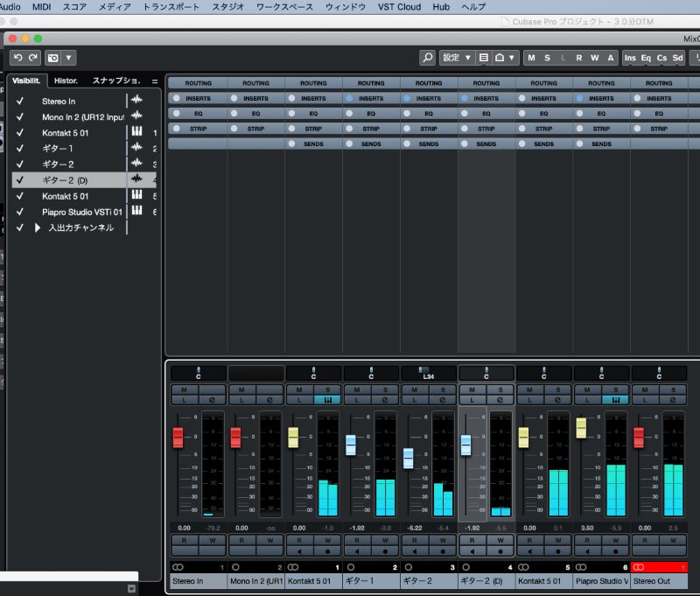Toggle visibility checkmark for Piapro Studio VSTi 01
This screenshot has height=596, width=700.
point(19,212)
